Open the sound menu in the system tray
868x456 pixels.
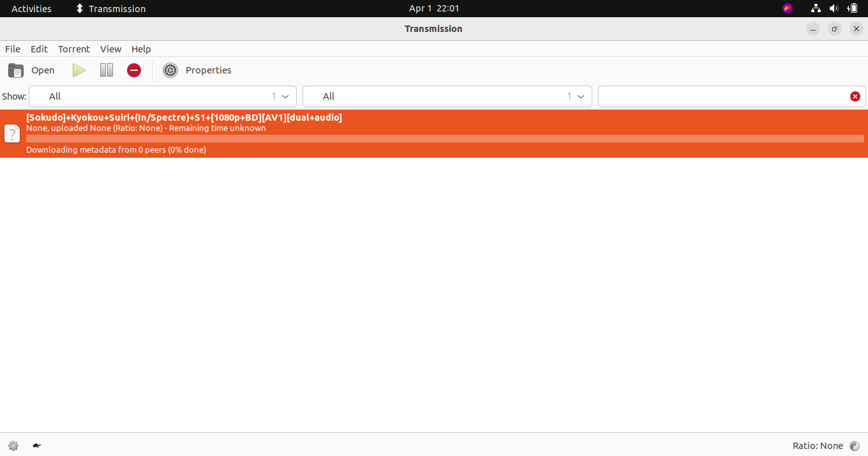(x=834, y=8)
